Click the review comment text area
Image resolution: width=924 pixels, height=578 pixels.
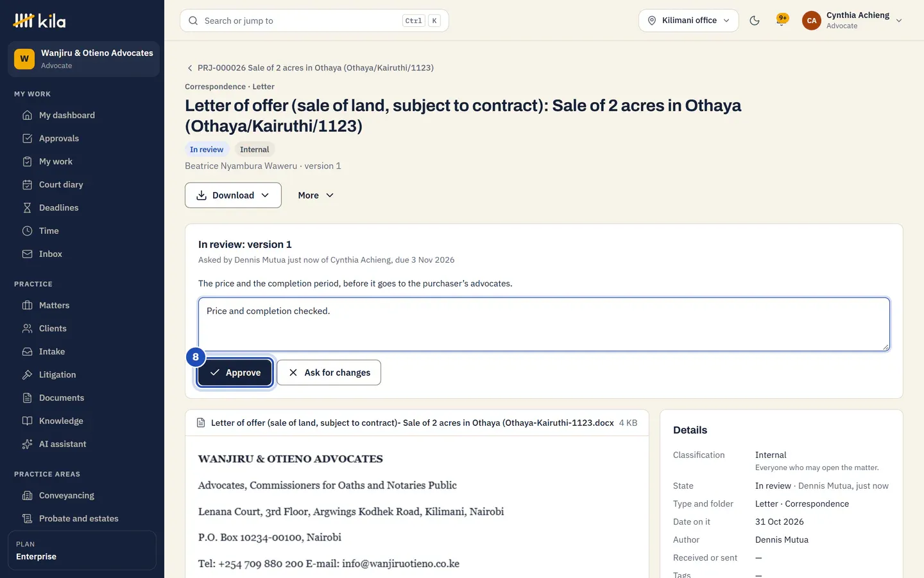pos(544,324)
